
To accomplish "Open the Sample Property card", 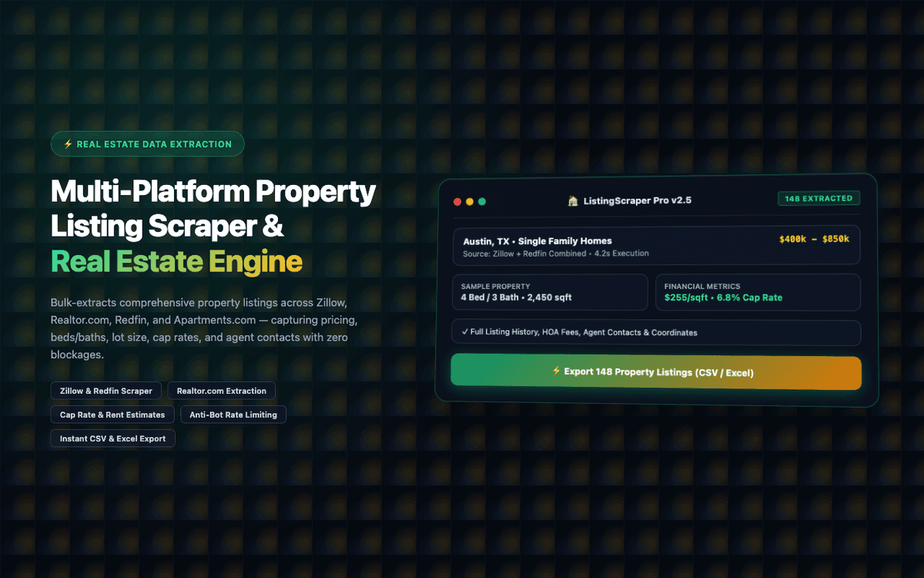I will click(550, 292).
